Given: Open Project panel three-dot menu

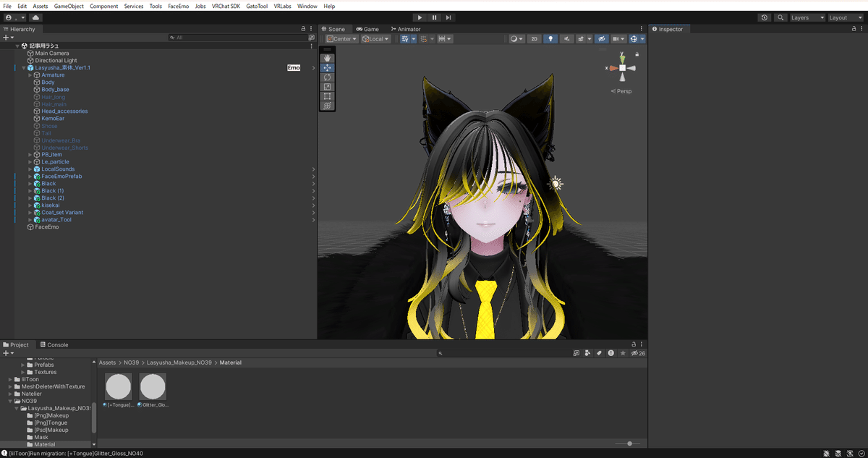Looking at the screenshot, I should coord(642,345).
